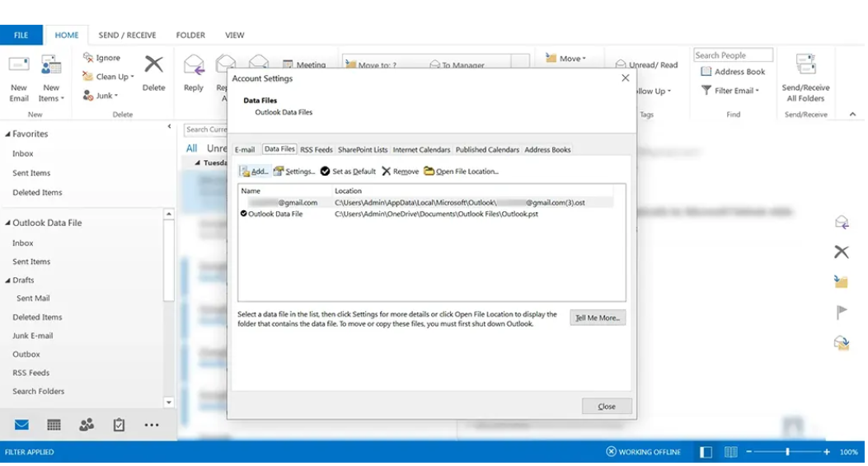868x466 pixels.
Task: Switch to People view icon
Action: (x=87, y=425)
